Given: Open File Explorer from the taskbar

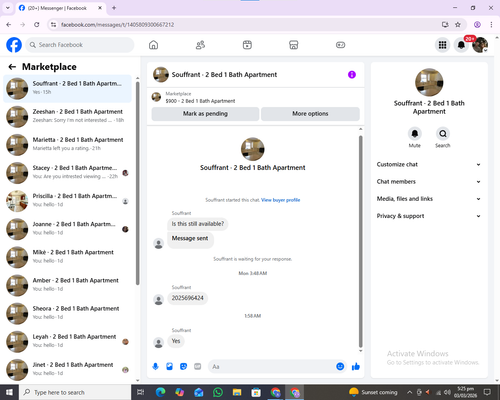Looking at the screenshot, I should (x=237, y=392).
